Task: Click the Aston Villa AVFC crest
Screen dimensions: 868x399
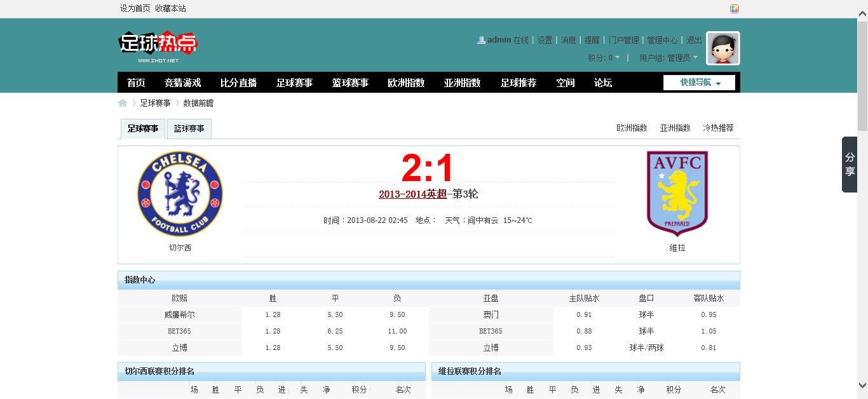Action: (x=677, y=194)
